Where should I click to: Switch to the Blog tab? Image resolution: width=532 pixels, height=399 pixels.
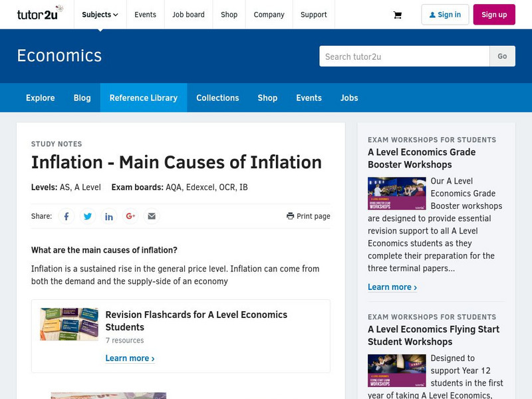(82, 98)
